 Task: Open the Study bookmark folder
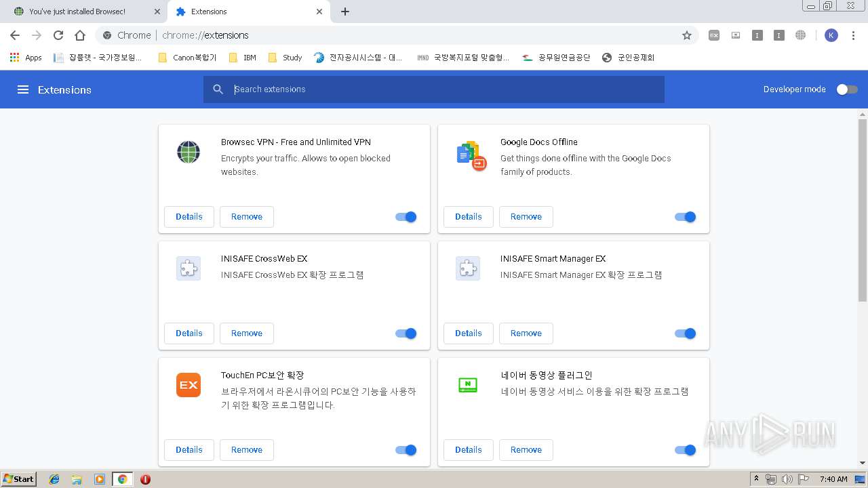285,58
